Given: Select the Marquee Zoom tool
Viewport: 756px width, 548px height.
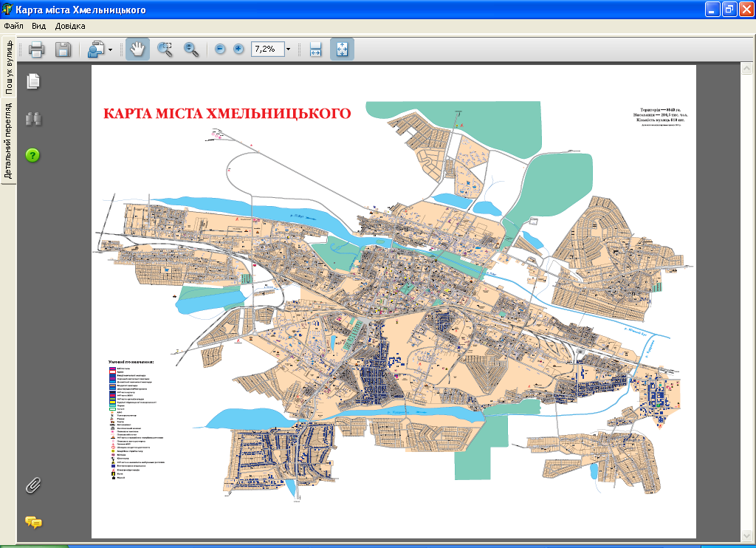Looking at the screenshot, I should coord(165,49).
